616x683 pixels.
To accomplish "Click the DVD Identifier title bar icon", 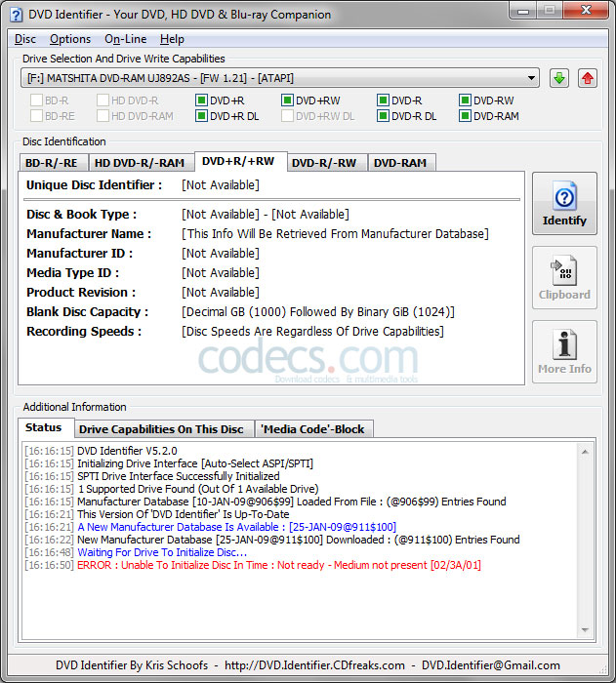I will pos(17,15).
